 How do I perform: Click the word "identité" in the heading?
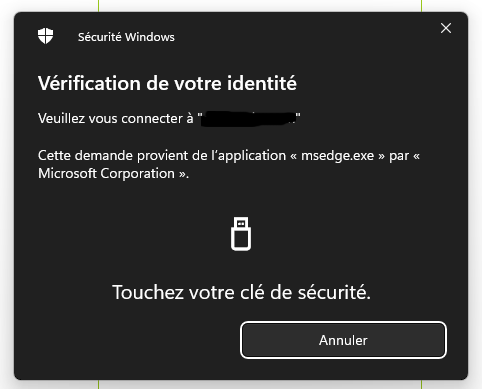pos(262,83)
